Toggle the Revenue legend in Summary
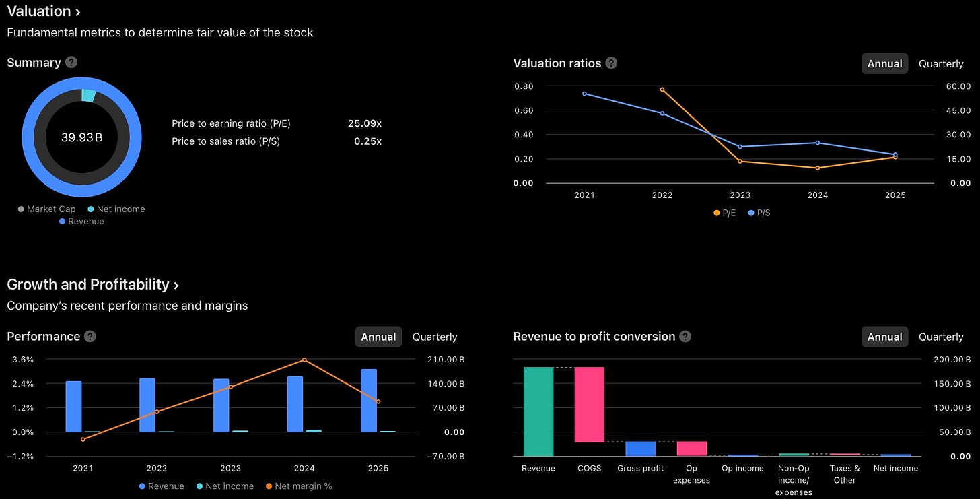The height and width of the screenshot is (499, 980). [x=81, y=221]
